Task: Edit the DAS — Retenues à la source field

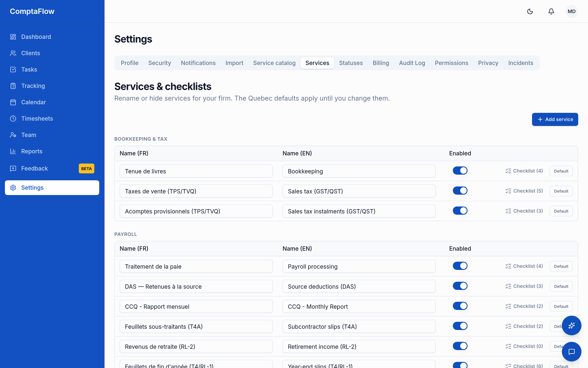Action: [196, 286]
